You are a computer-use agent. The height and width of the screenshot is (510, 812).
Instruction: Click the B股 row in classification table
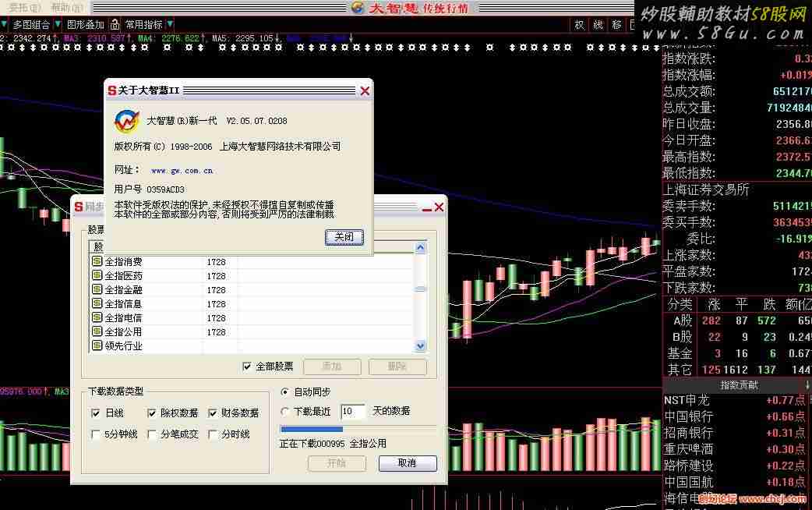pos(737,337)
